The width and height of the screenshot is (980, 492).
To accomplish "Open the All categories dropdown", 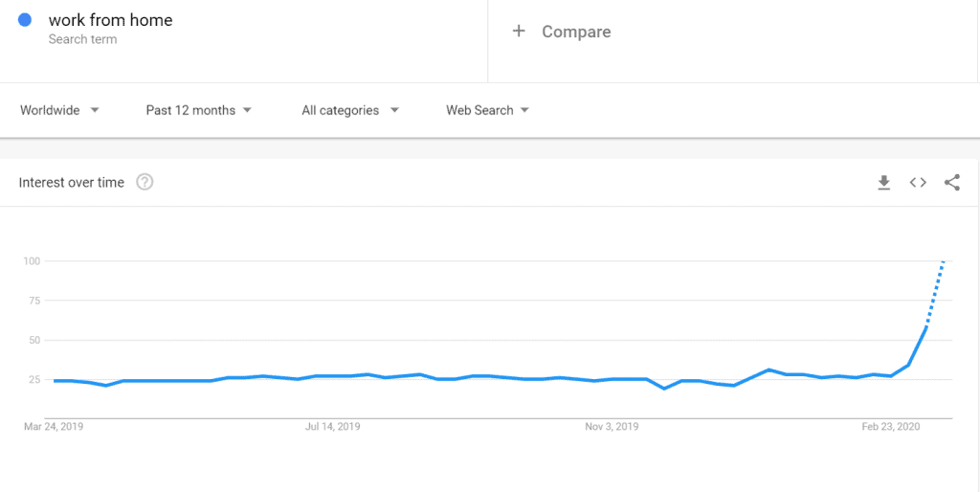I will [350, 111].
